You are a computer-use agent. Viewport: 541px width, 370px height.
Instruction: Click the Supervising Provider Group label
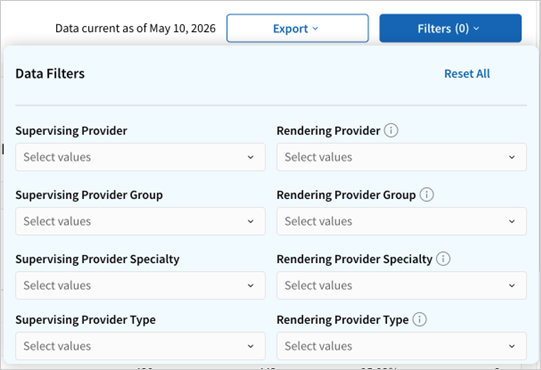coord(89,195)
